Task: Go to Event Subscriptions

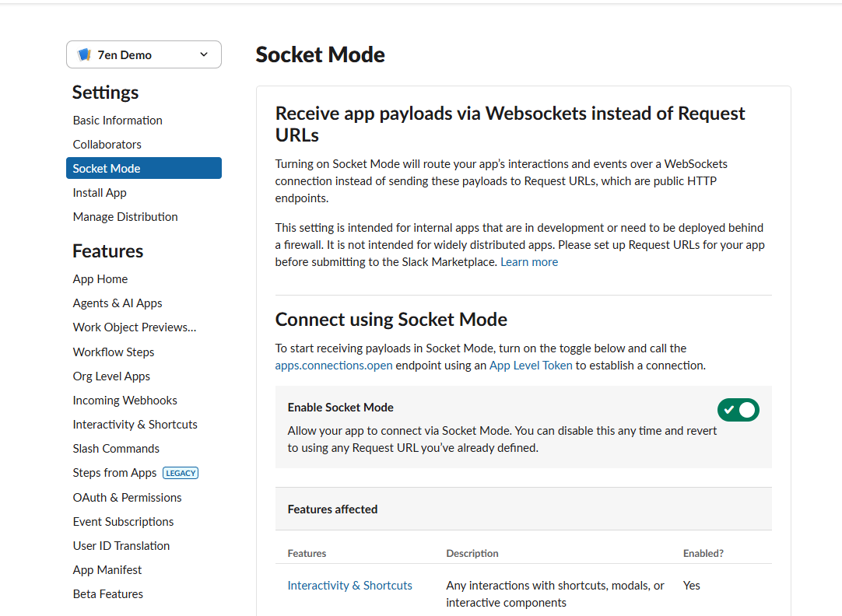Action: pos(124,522)
